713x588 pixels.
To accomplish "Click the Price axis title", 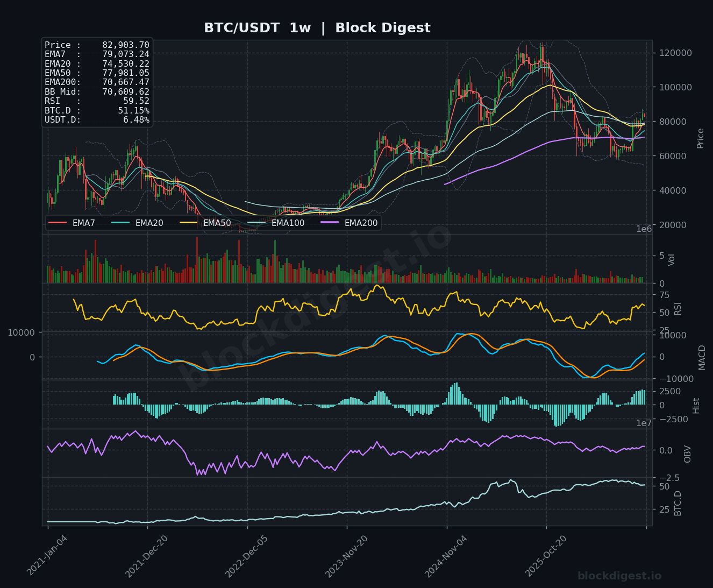I will [x=700, y=138].
